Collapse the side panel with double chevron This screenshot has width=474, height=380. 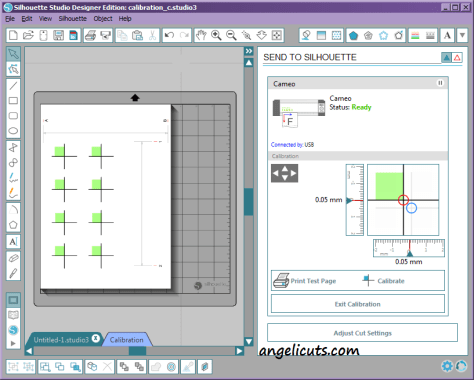(249, 51)
